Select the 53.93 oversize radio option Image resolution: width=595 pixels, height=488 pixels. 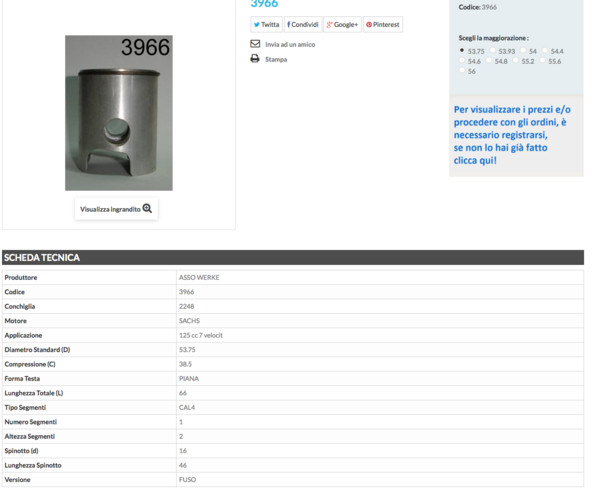click(493, 50)
